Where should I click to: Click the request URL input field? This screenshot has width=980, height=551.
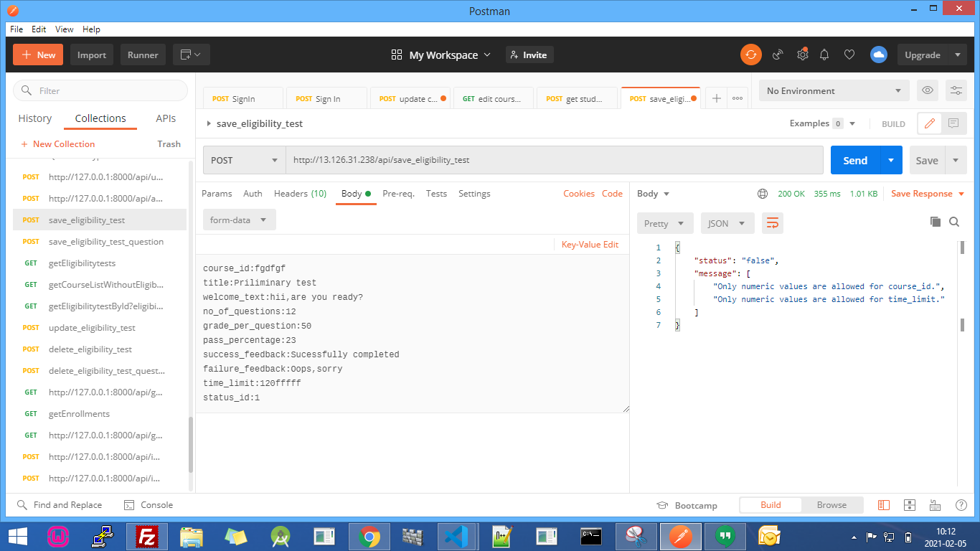point(554,160)
